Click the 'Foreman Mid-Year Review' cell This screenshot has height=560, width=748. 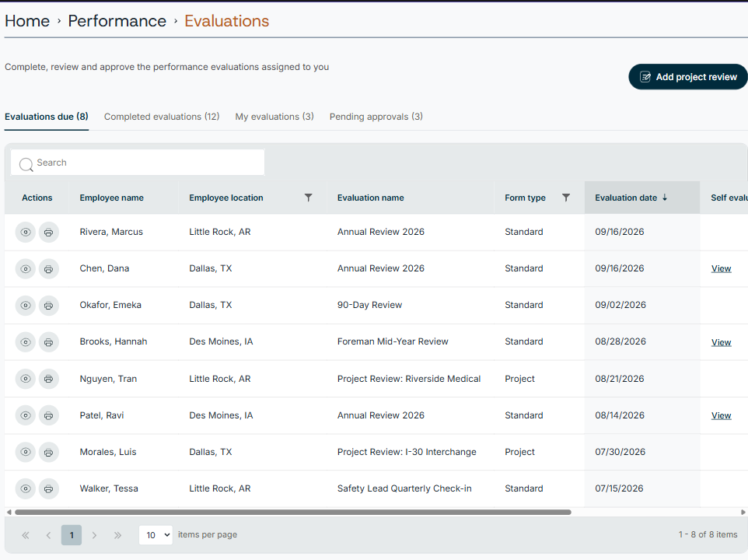point(393,341)
